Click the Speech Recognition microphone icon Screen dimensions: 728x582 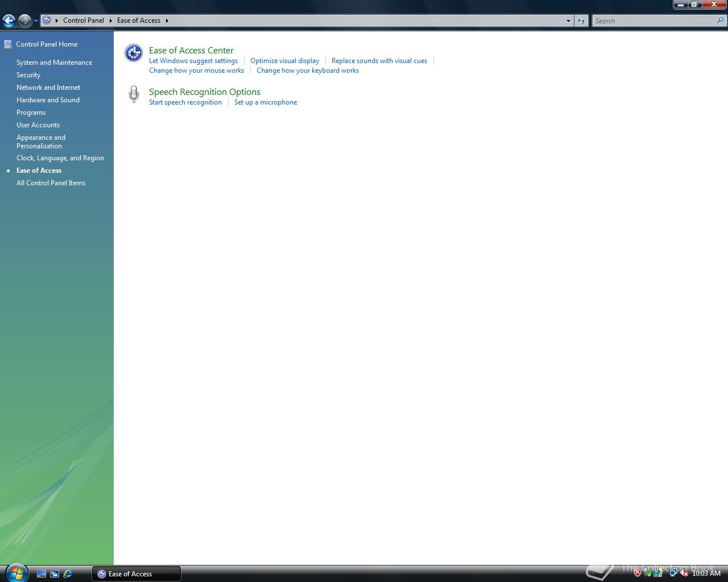134,94
